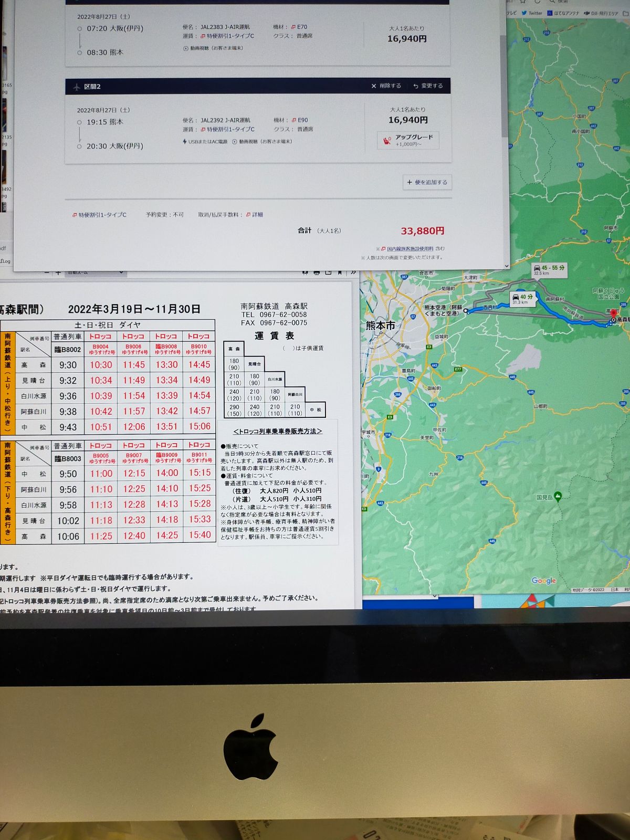Click the PDF viewer print icon
Image resolution: width=630 pixels, height=840 pixels.
point(317,272)
